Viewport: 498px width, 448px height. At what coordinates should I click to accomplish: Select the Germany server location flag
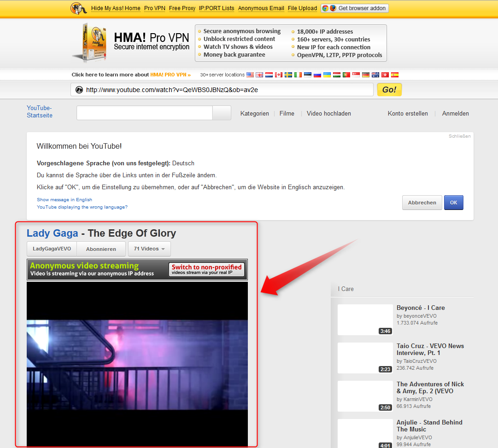[366, 74]
